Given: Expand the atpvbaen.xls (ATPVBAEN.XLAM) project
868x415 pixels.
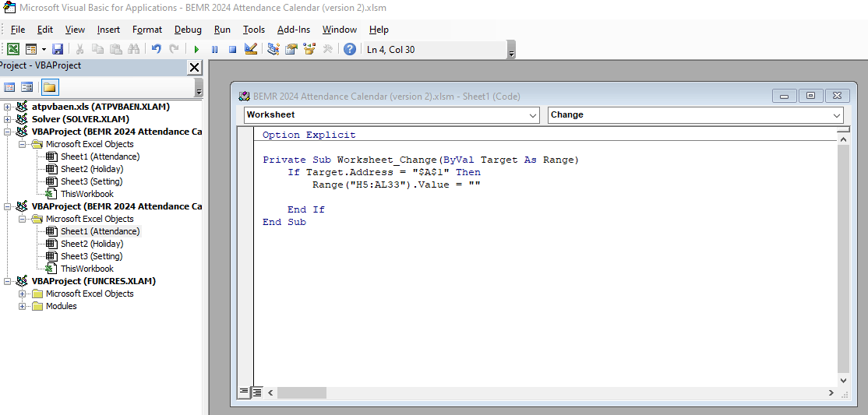Looking at the screenshot, I should [7, 107].
